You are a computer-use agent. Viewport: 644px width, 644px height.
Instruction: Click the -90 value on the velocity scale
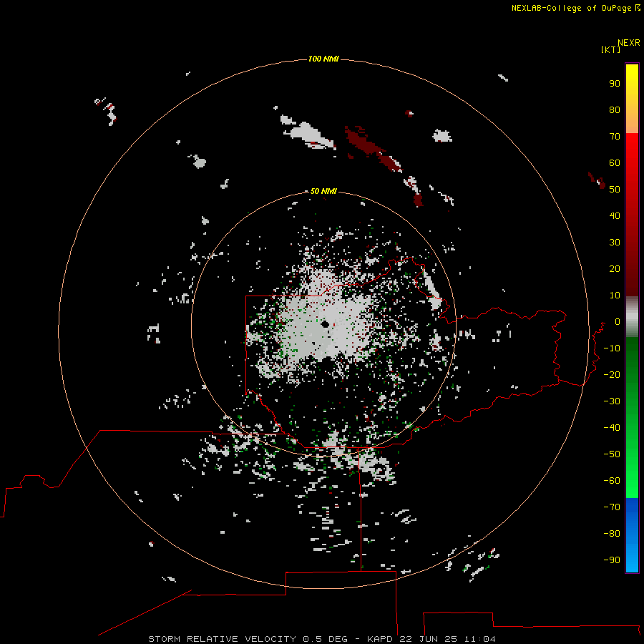612,560
